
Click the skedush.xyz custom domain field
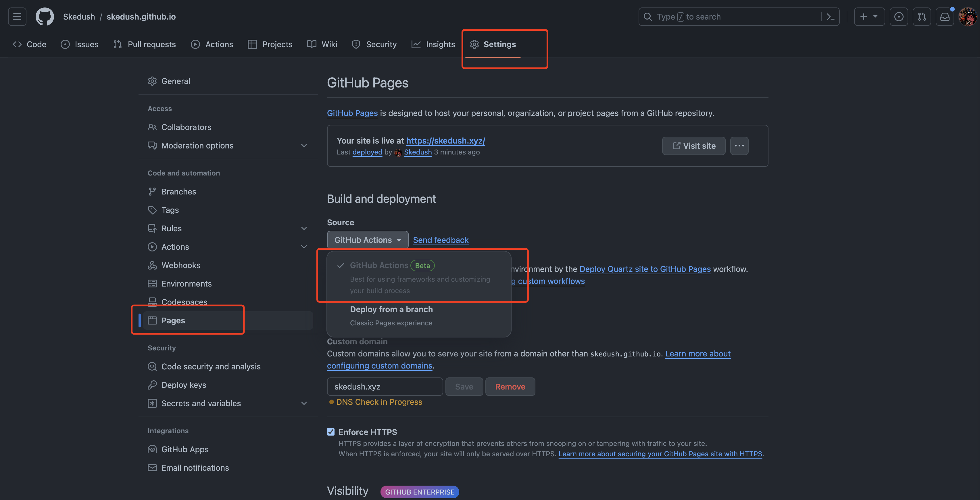click(x=384, y=387)
